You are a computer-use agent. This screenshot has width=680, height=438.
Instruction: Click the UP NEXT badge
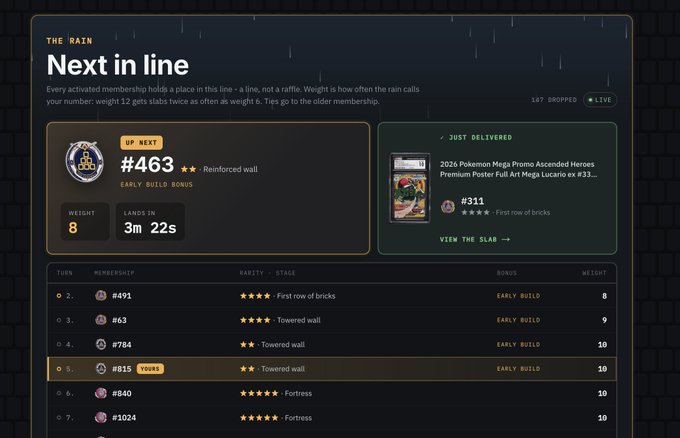coord(141,143)
